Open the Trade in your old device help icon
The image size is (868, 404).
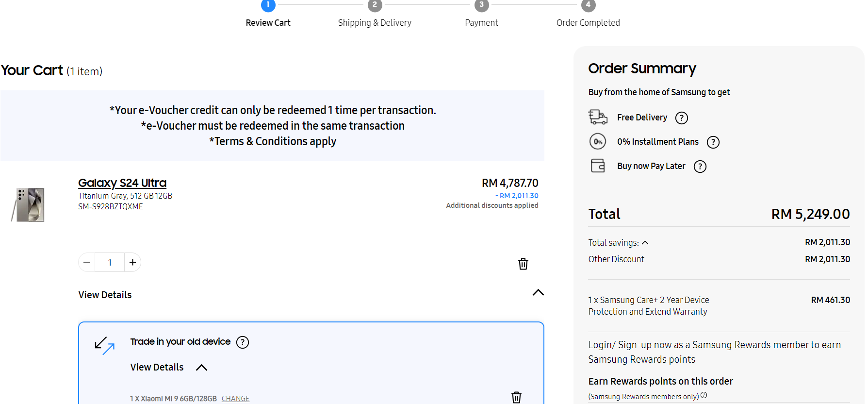pyautogui.click(x=243, y=342)
